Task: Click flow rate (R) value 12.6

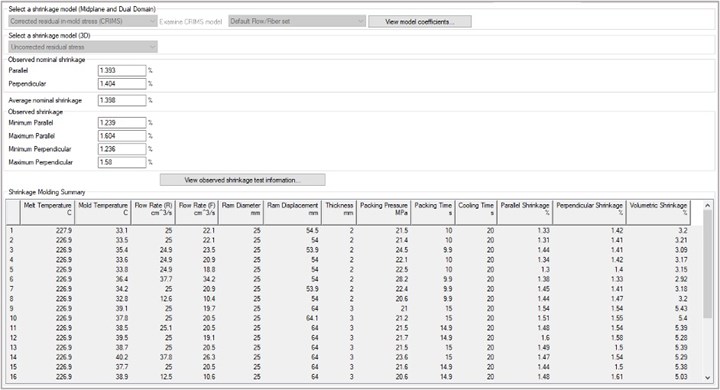Action: click(166, 299)
